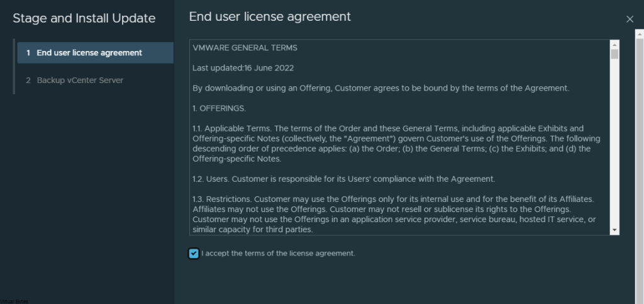This screenshot has width=644, height=304.
Task: Click the license text scroll down arrow
Action: pos(614,230)
